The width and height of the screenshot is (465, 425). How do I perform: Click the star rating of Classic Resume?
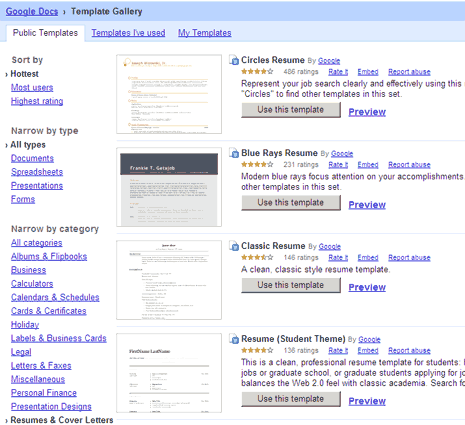pyautogui.click(x=257, y=257)
